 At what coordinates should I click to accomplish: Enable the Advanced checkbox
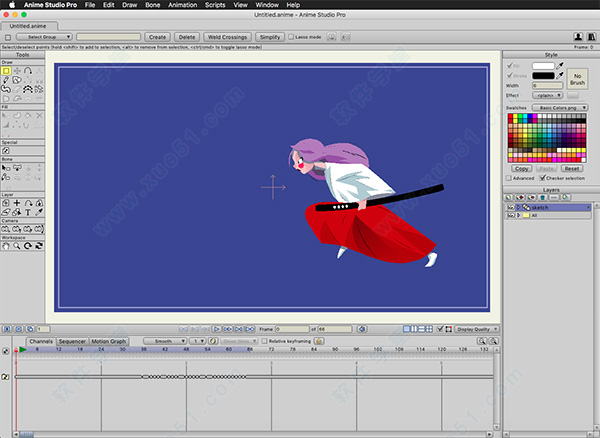point(509,178)
